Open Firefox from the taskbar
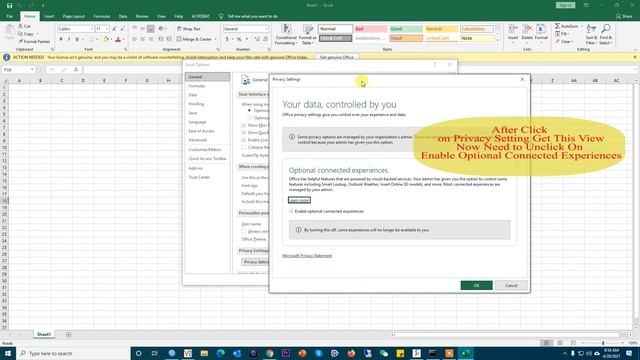The height and width of the screenshot is (360, 640). click(351, 353)
